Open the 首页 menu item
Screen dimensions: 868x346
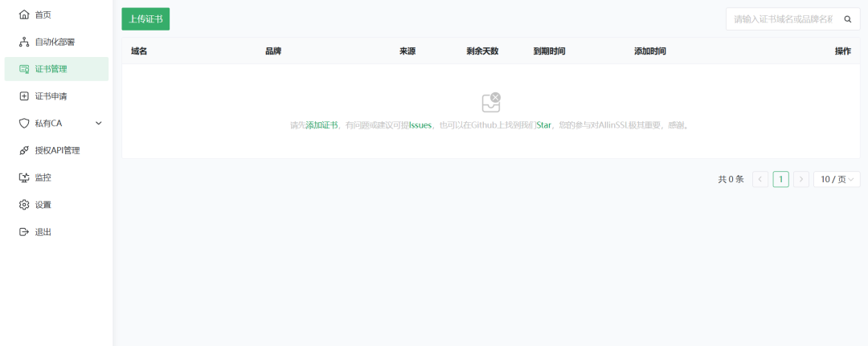(x=56, y=15)
